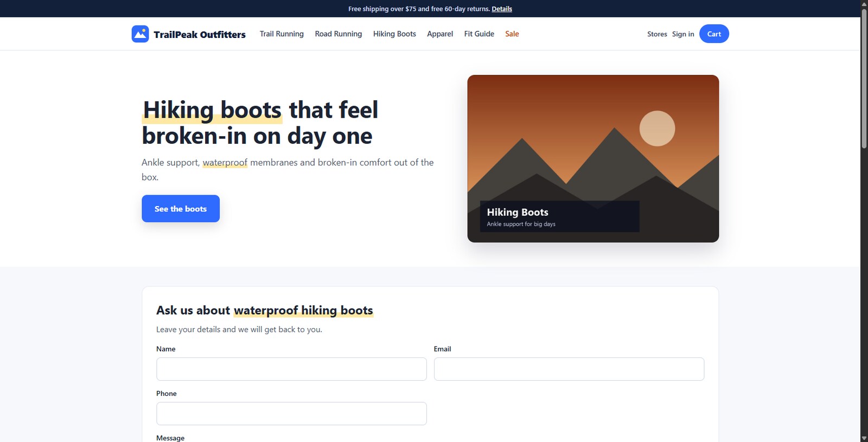Screen dimensions: 868x442
Task: Open the Fit Guide page
Action: click(479, 34)
